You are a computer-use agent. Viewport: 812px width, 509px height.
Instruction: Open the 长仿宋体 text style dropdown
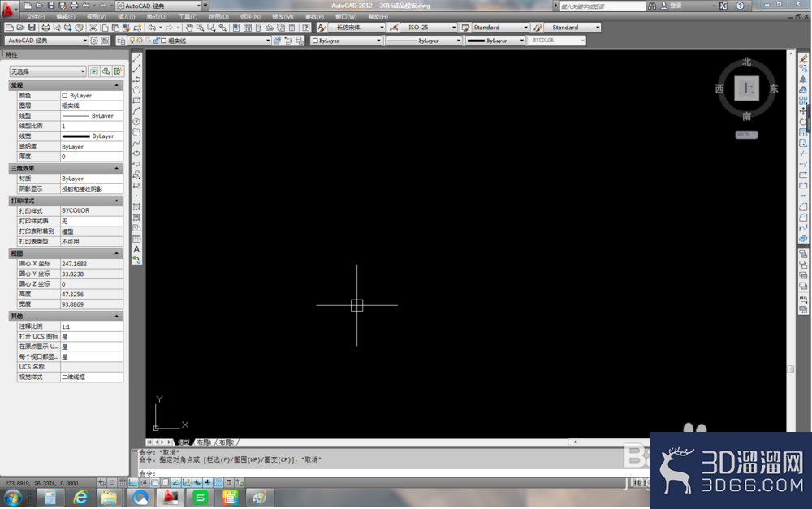click(x=357, y=28)
